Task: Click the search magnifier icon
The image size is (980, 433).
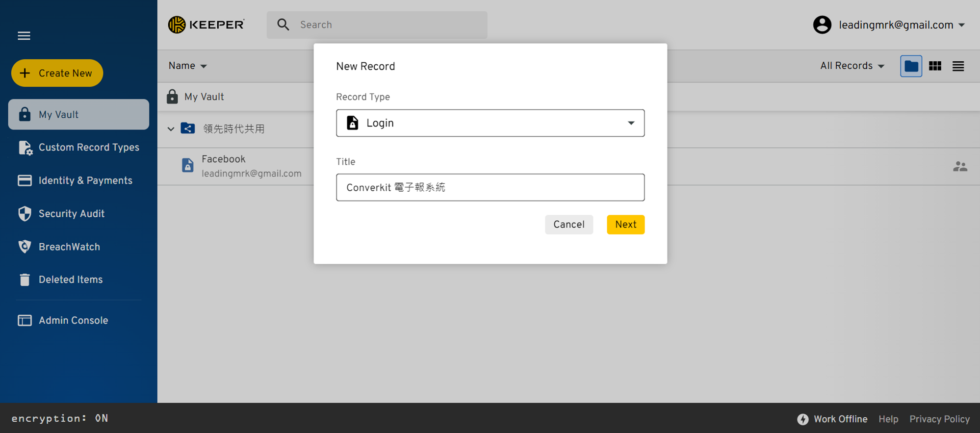Action: (x=283, y=25)
